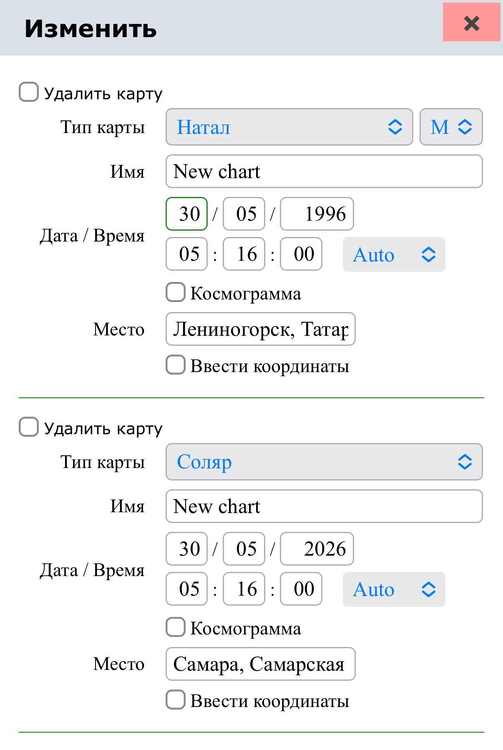This screenshot has width=503, height=750.
Task: Check Ввести координаты under Самара
Action: tap(175, 700)
